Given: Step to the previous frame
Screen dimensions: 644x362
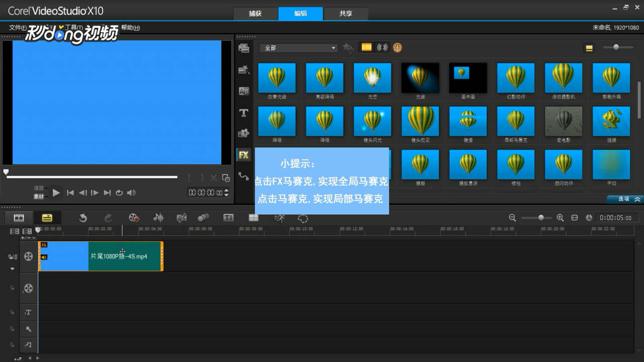Looking at the screenshot, I should [83, 193].
